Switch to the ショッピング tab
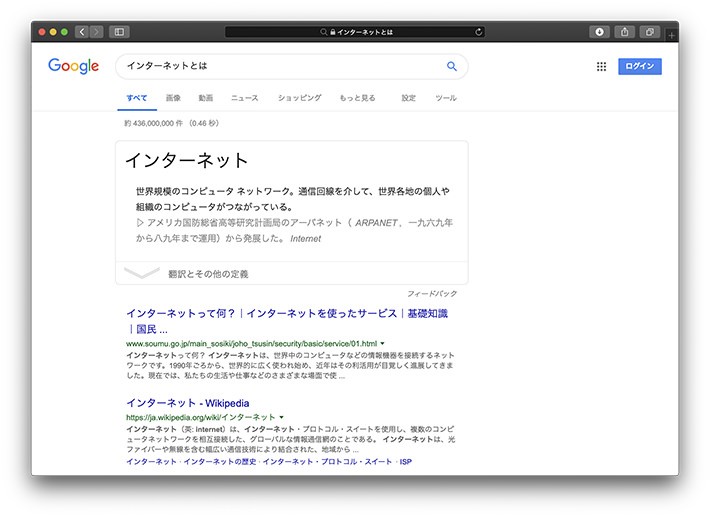Viewport: 710px width, 517px height. pos(299,98)
